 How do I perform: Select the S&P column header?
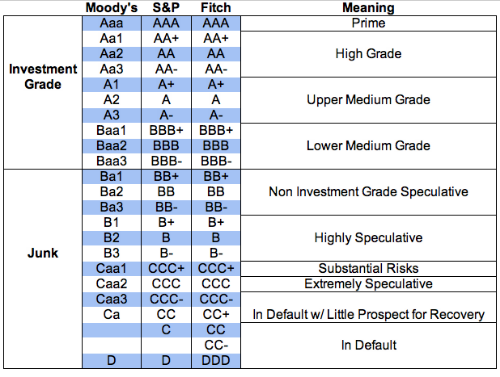click(166, 8)
